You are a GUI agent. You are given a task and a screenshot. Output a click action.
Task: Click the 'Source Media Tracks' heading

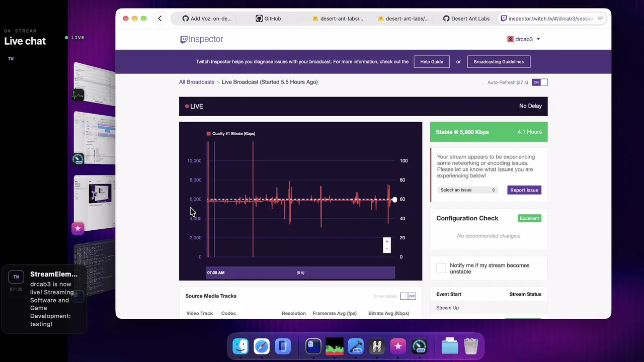tap(211, 296)
